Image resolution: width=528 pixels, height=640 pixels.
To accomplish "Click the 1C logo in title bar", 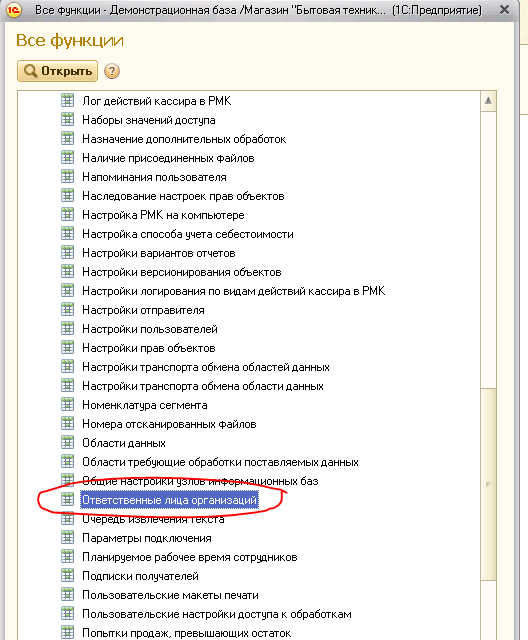I will click(x=13, y=9).
